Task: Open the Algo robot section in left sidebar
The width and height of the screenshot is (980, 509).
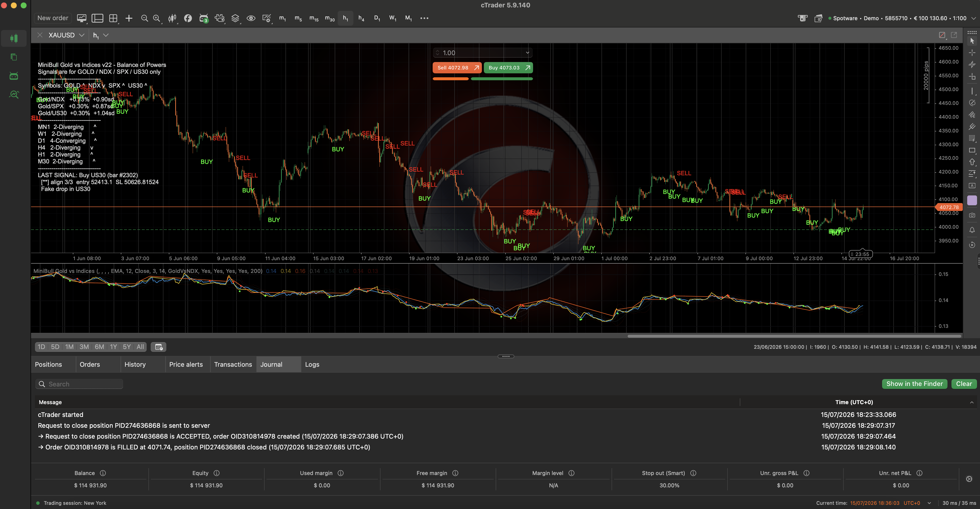Action: point(14,76)
